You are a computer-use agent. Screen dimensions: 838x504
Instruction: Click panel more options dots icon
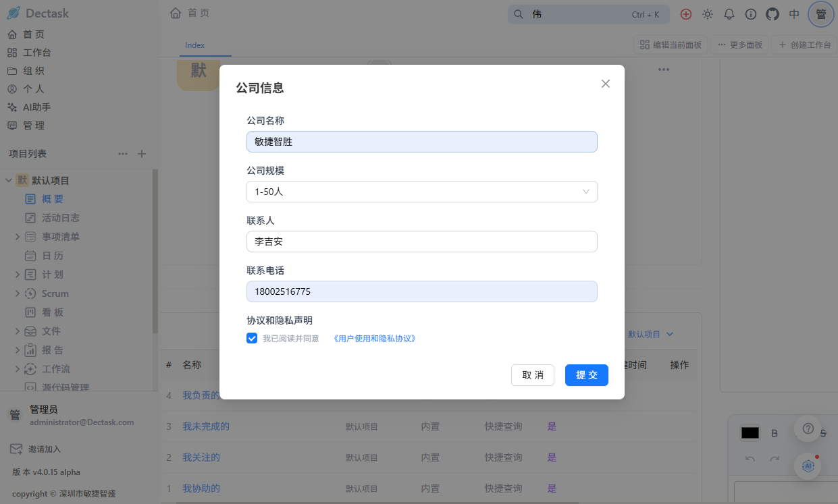coord(664,69)
